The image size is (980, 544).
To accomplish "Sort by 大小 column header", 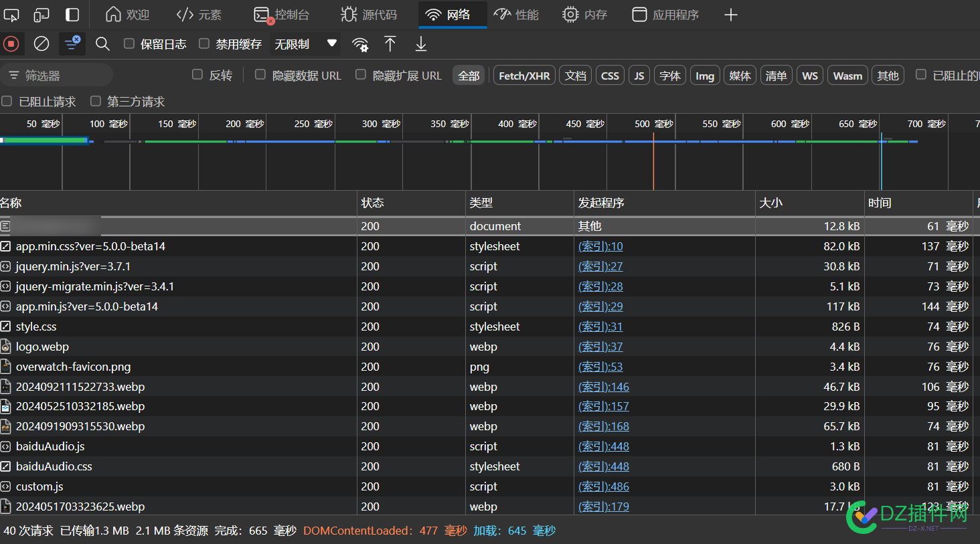I will point(809,203).
